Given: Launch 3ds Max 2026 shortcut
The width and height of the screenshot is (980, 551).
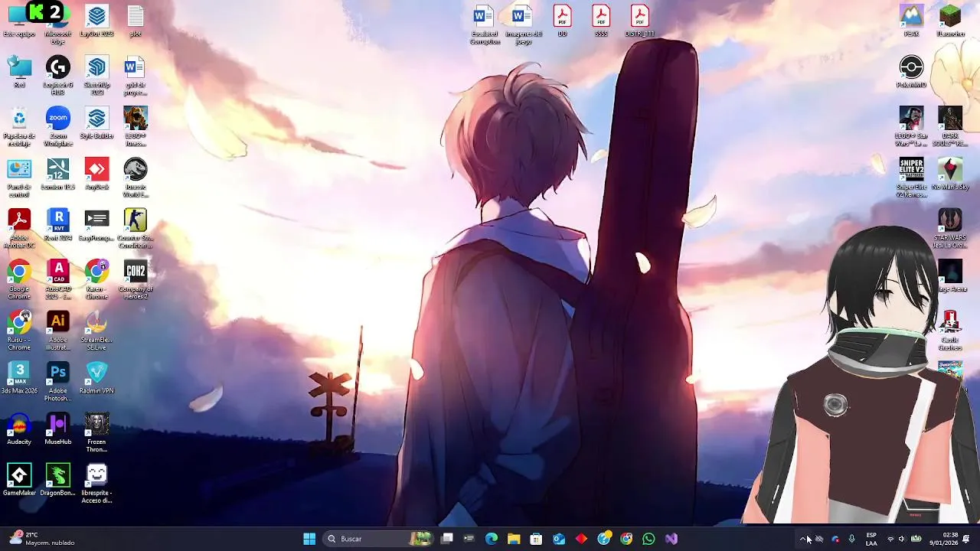Looking at the screenshot, I should pyautogui.click(x=19, y=377).
